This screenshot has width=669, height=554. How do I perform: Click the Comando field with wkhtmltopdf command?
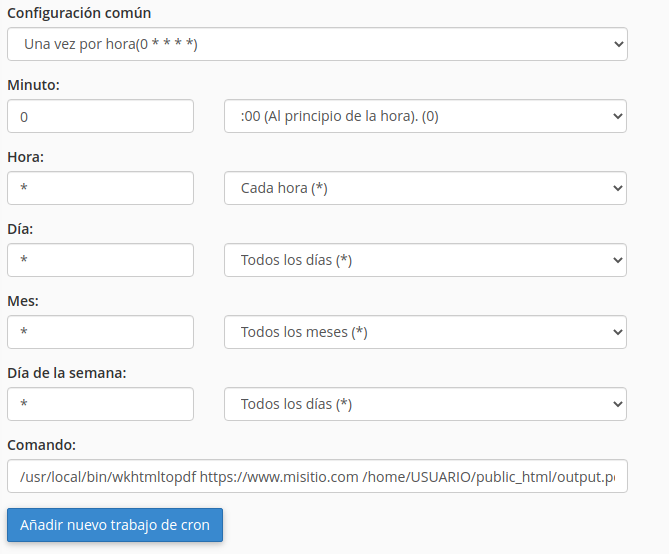(x=316, y=476)
